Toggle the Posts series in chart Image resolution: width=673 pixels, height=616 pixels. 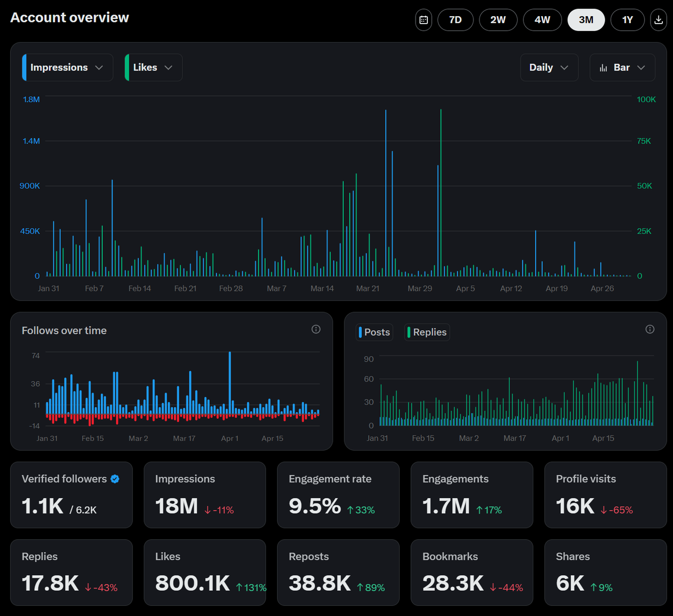[x=374, y=332]
